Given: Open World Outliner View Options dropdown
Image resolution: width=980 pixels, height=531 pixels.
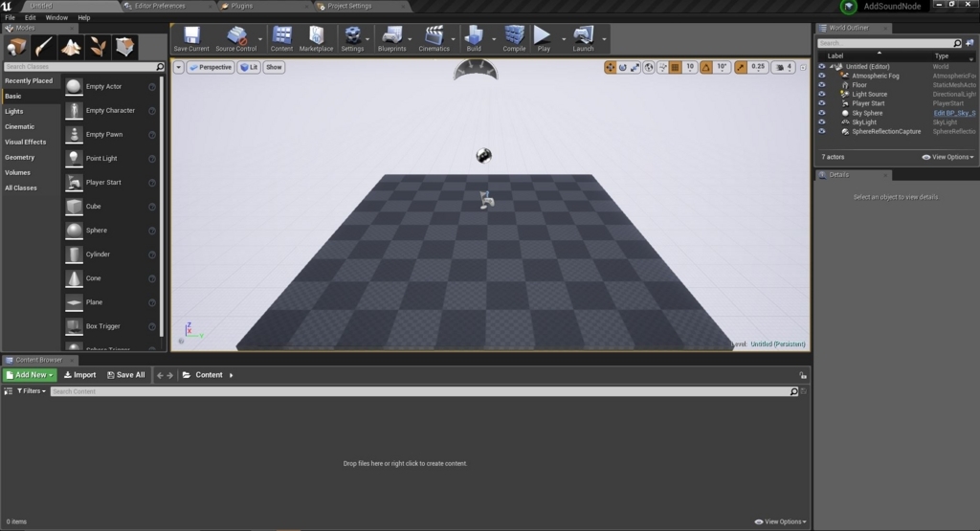Looking at the screenshot, I should pyautogui.click(x=947, y=157).
